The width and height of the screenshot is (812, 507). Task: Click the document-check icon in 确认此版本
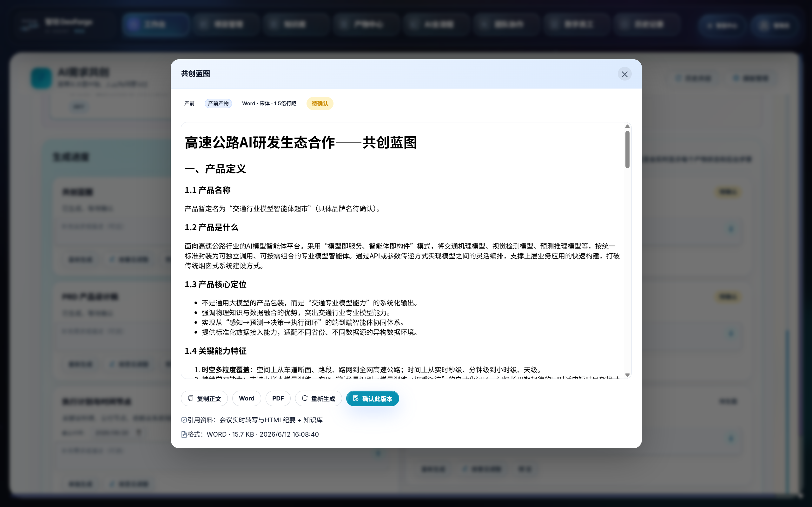[356, 398]
